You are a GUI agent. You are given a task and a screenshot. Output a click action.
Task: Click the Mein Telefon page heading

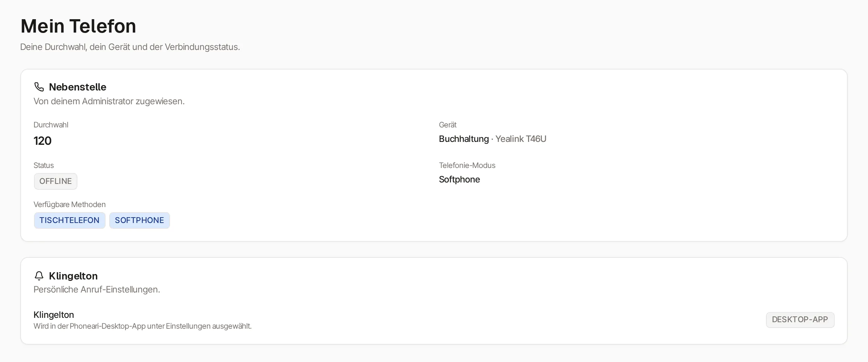[x=78, y=26]
